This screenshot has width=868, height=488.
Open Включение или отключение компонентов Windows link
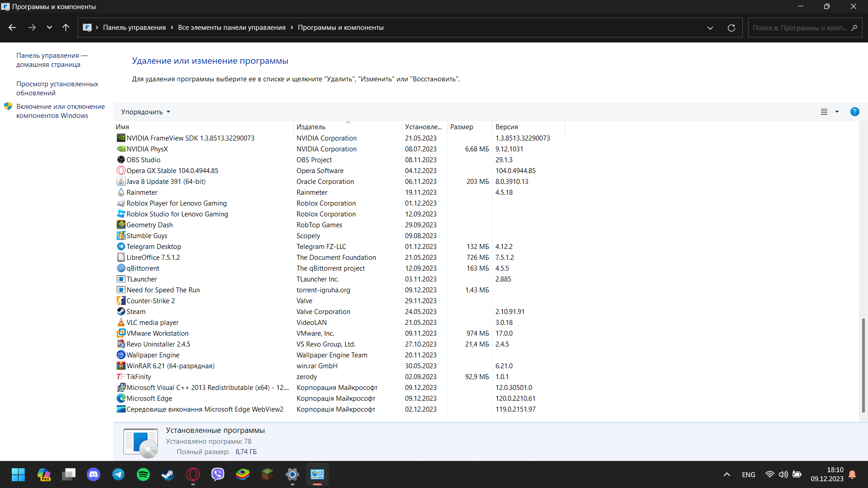pyautogui.click(x=60, y=111)
